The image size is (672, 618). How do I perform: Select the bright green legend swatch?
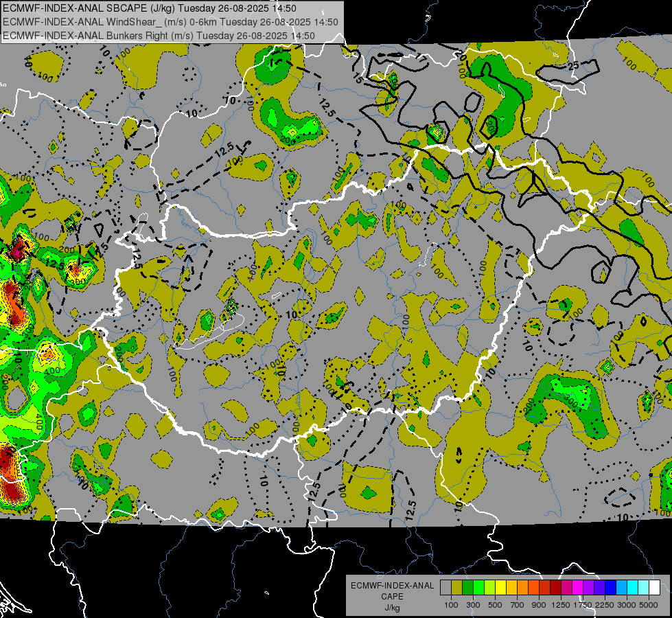(478, 588)
